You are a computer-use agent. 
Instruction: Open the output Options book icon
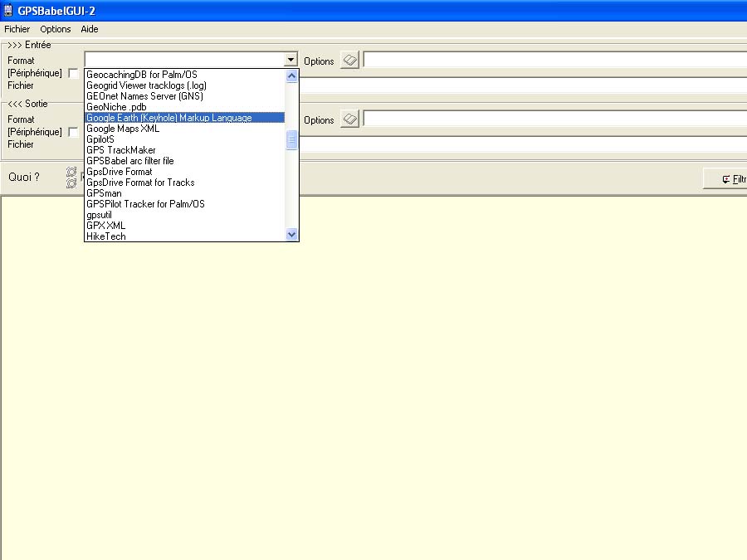coord(349,119)
